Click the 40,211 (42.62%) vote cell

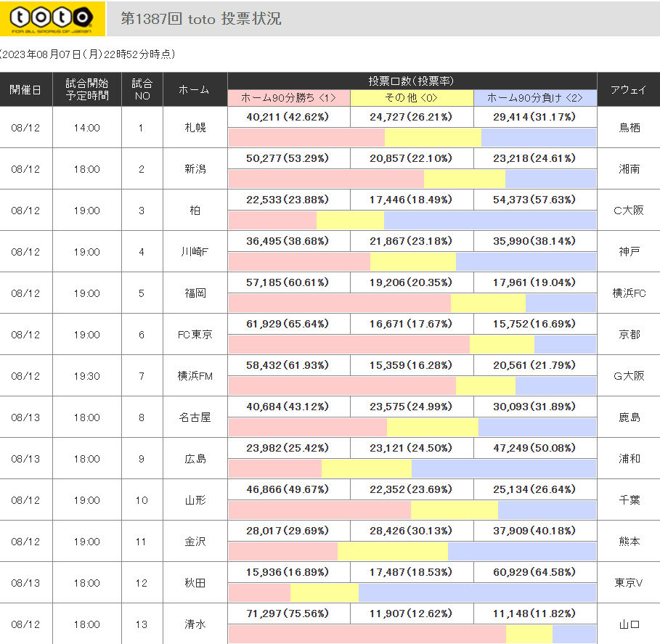288,117
